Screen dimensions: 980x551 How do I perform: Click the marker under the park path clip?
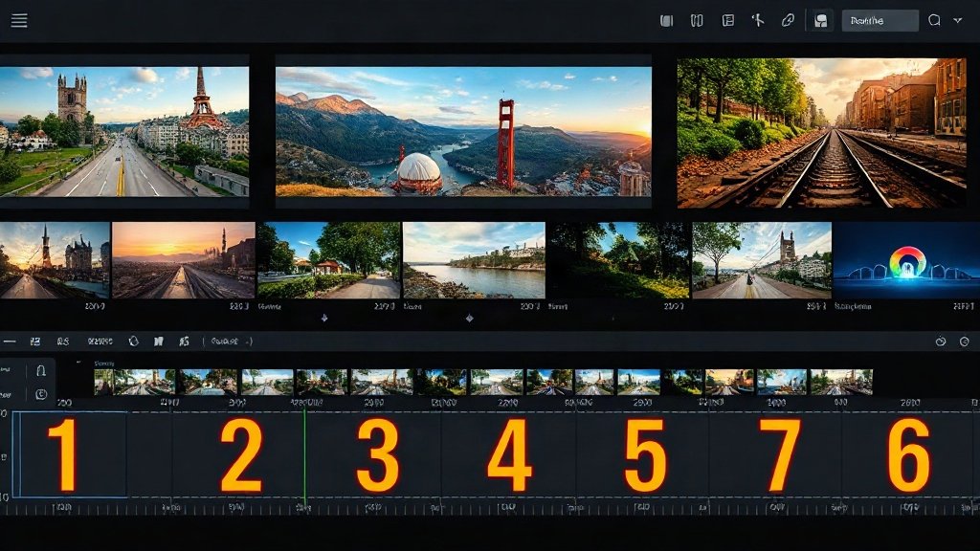pyautogui.click(x=324, y=318)
